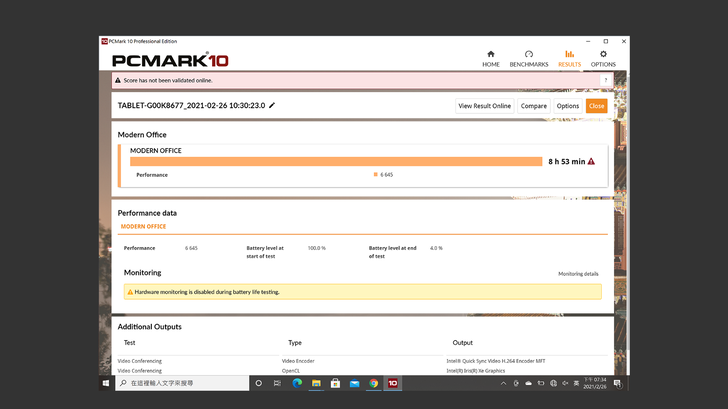This screenshot has width=728, height=409.
Task: Launch Microsoft Edge from taskbar
Action: tap(297, 383)
